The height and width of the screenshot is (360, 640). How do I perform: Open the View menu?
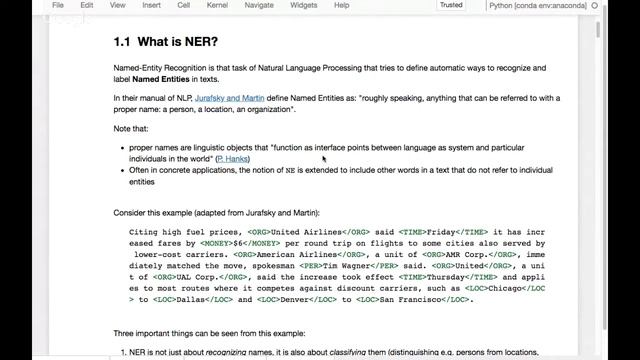[118, 5]
